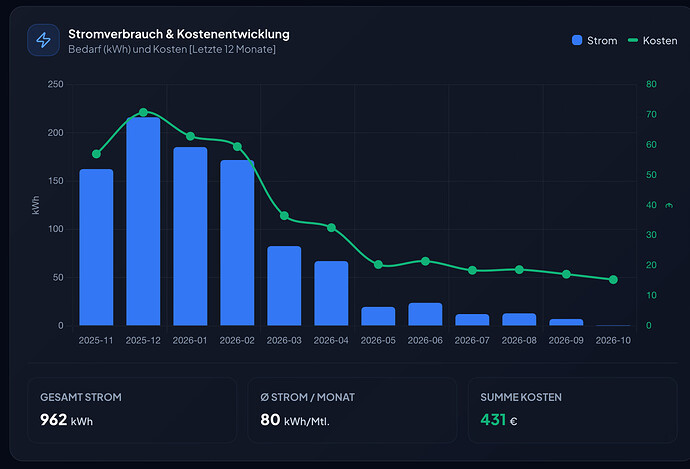Click the Kosten data point for 2026-09
Image resolution: width=690 pixels, height=469 pixels.
point(566,274)
